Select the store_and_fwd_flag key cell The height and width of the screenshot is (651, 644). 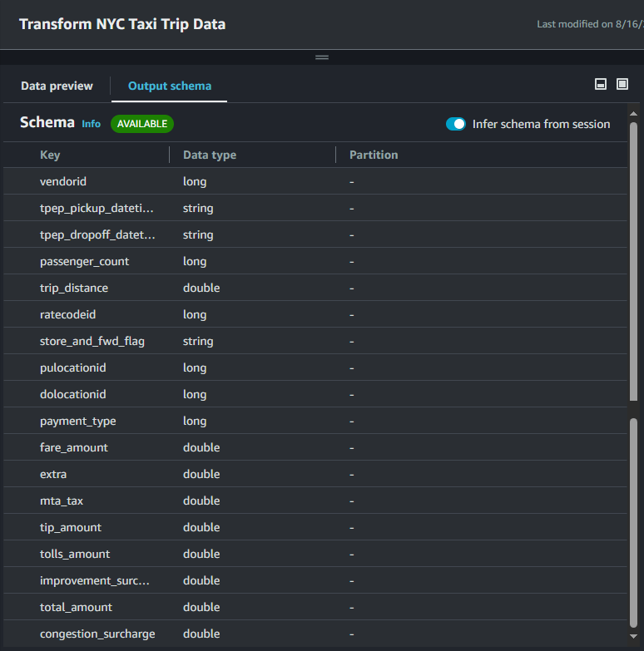(92, 341)
